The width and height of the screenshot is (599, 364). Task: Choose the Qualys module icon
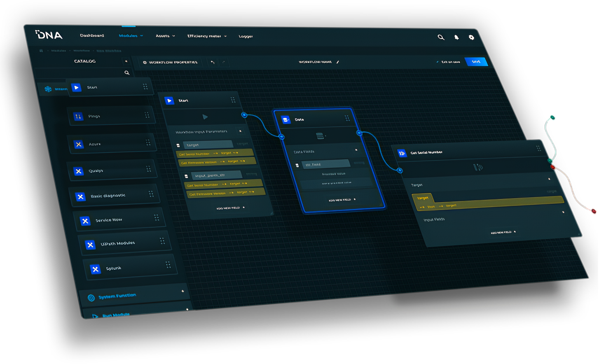(x=78, y=171)
